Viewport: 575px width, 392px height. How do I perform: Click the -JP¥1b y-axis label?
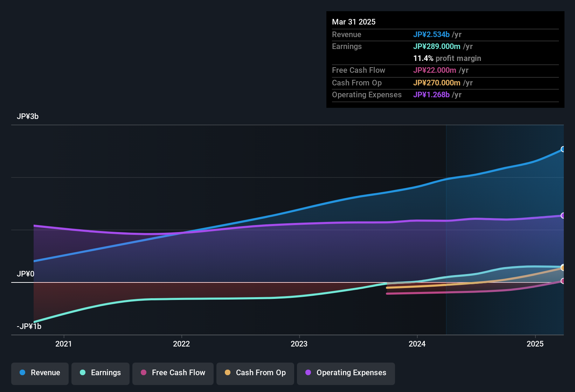click(29, 326)
